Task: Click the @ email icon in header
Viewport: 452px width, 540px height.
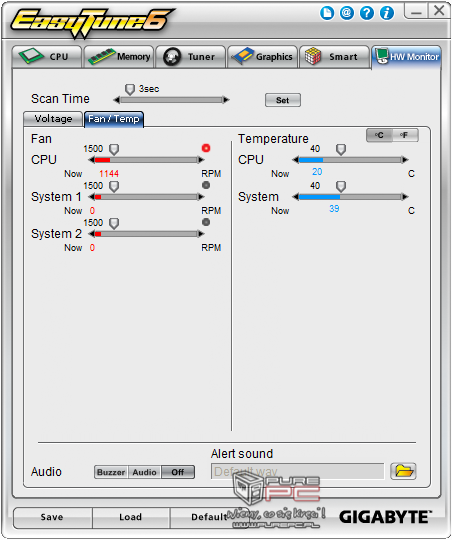Action: 347,13
